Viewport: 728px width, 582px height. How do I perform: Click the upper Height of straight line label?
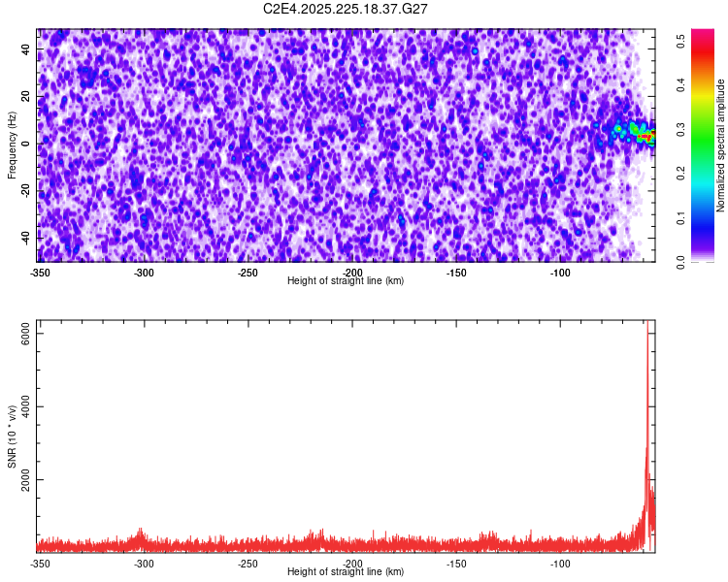pos(346,280)
